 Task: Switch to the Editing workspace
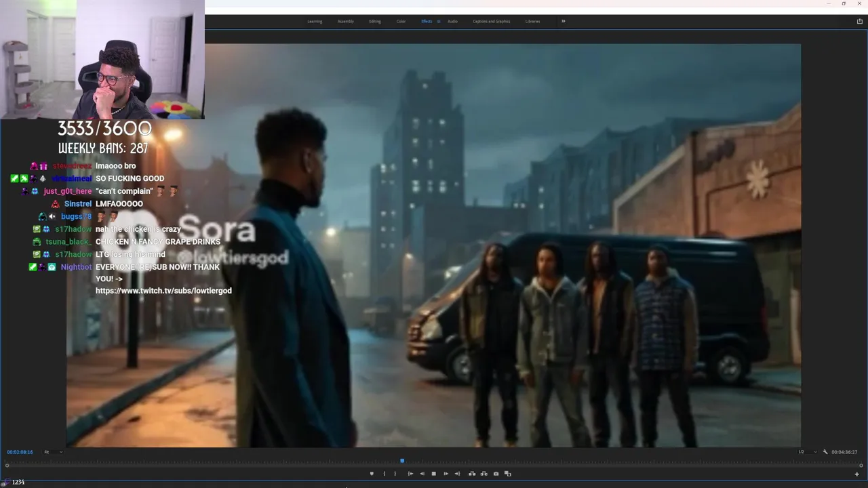(x=375, y=21)
